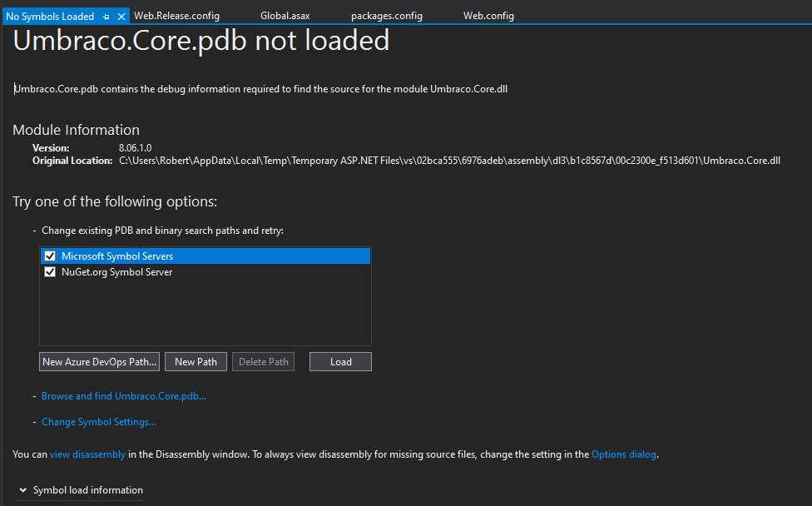The image size is (812, 506).
Task: Click the Delete Path button
Action: click(x=263, y=361)
